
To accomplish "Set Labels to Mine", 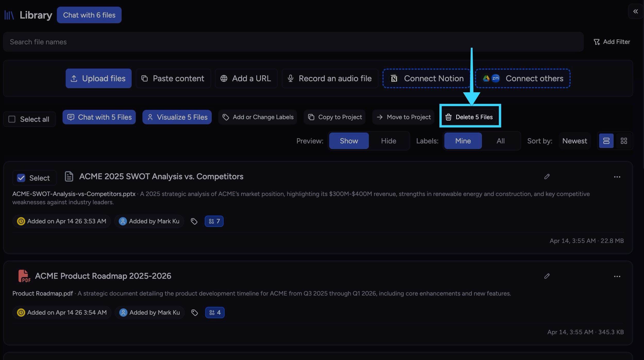I will [463, 141].
